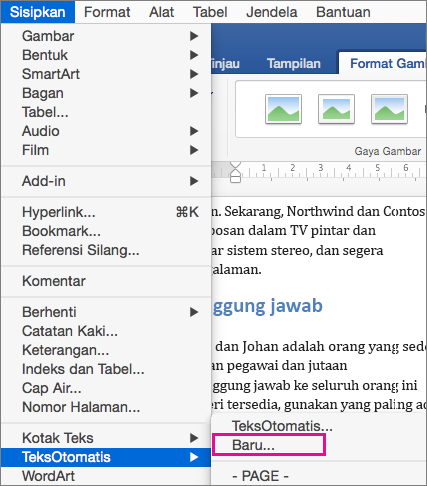Insert a Komentar from the menu

pos(106,281)
